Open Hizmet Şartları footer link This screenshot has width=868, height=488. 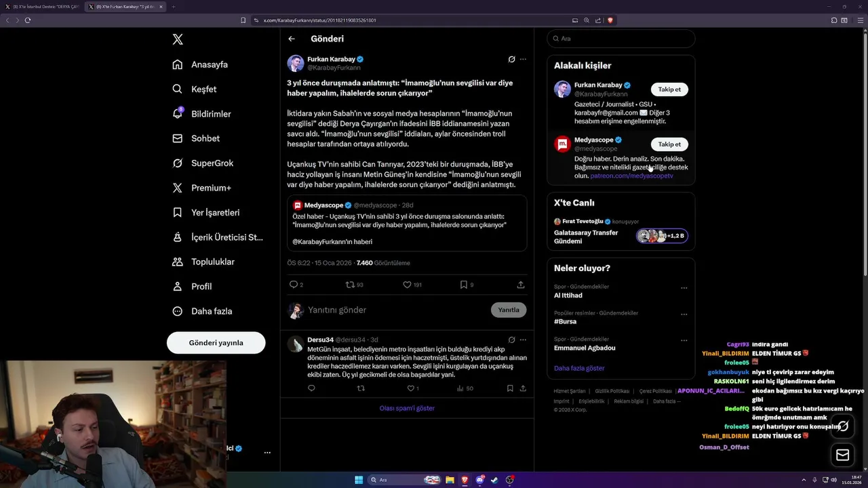click(x=569, y=391)
